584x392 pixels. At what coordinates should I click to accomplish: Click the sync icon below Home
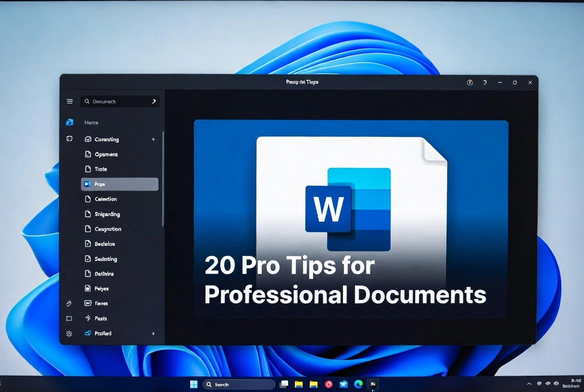coord(69,139)
